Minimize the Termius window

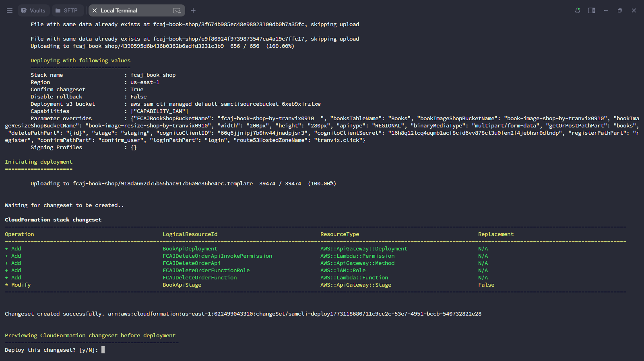click(x=606, y=10)
